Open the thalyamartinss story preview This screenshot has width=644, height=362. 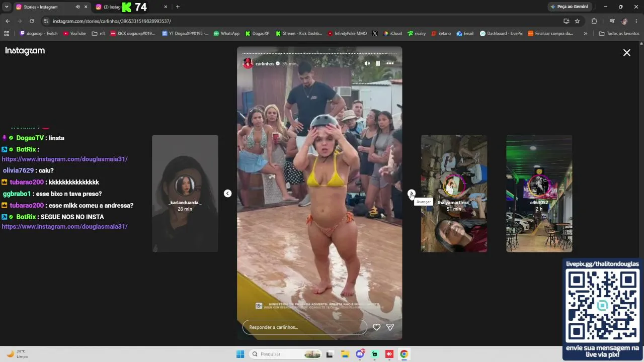[454, 194]
